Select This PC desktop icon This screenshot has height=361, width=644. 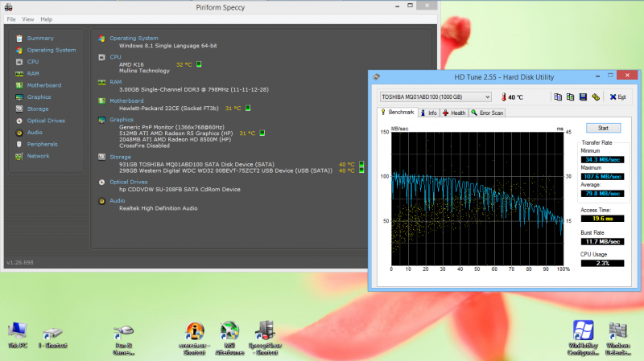pos(18,335)
